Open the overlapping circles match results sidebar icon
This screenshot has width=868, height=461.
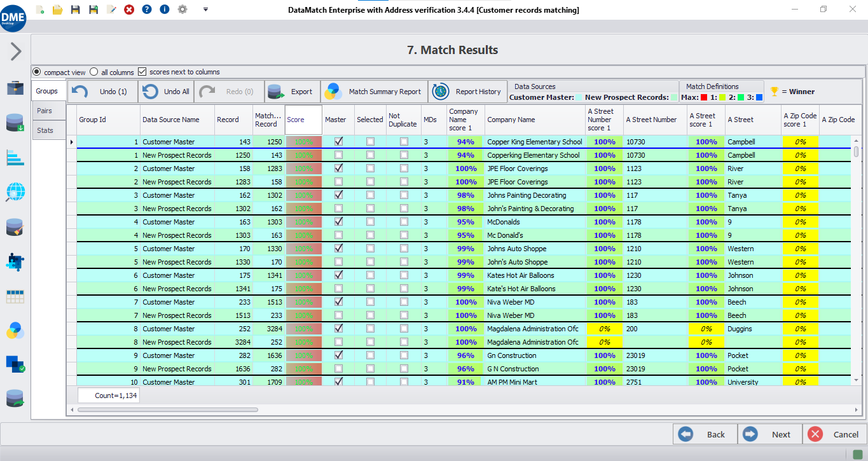(x=15, y=331)
